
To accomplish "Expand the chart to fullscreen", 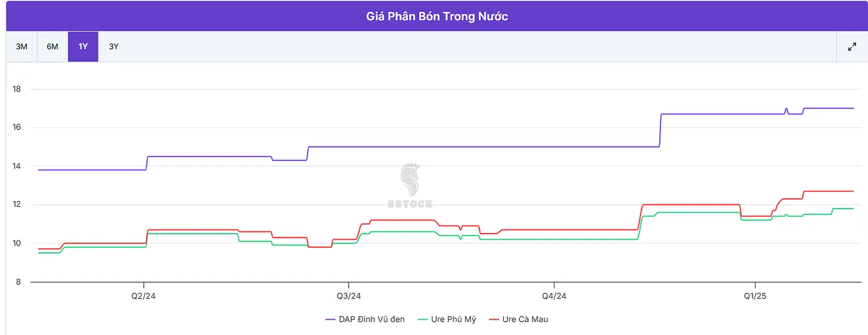I will [x=852, y=46].
